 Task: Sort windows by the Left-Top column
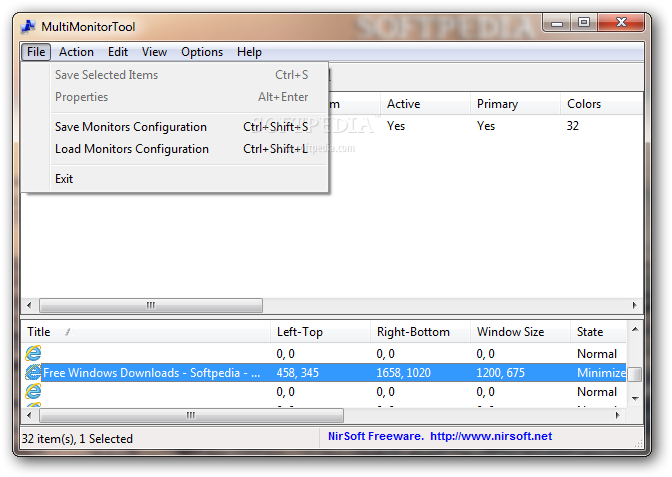pyautogui.click(x=320, y=332)
